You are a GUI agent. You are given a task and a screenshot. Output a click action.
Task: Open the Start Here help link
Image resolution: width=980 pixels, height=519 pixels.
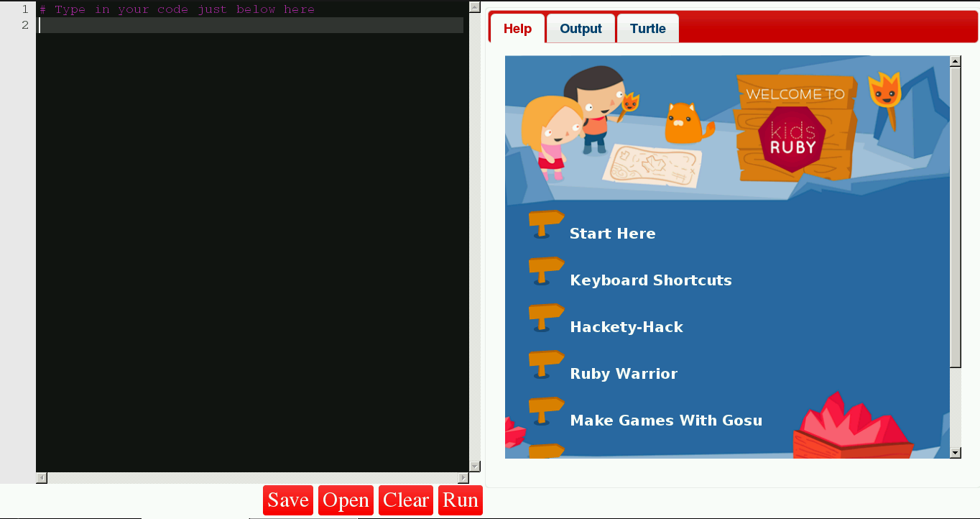612,234
